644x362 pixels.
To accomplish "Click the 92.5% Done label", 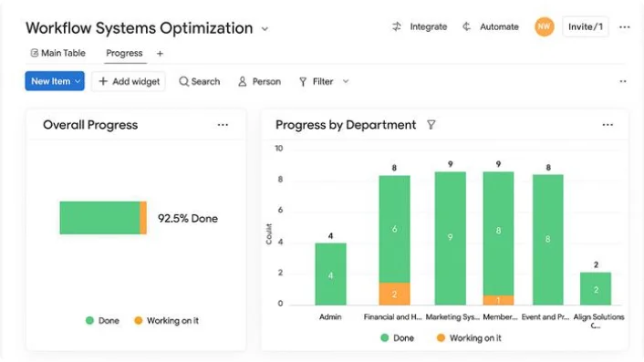I will [188, 218].
